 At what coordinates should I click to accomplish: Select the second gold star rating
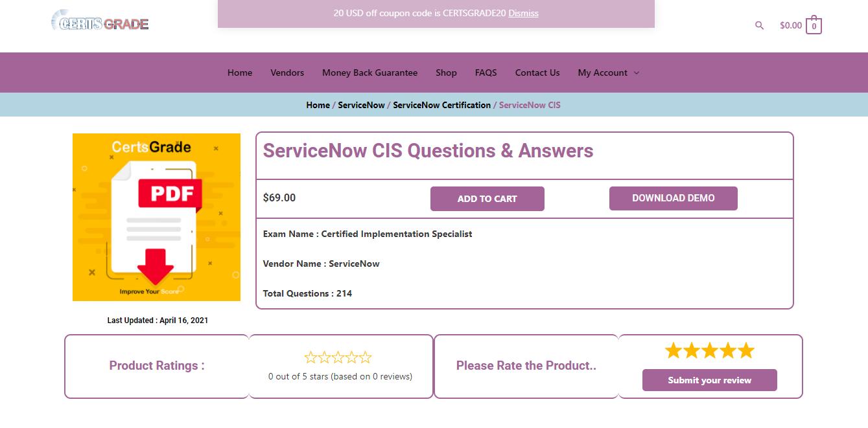click(692, 351)
